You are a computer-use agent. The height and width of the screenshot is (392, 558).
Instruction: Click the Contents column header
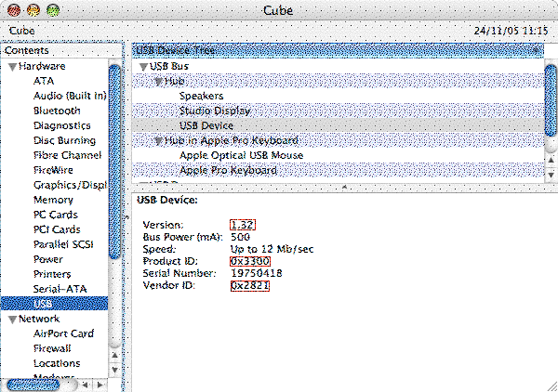pyautogui.click(x=61, y=50)
